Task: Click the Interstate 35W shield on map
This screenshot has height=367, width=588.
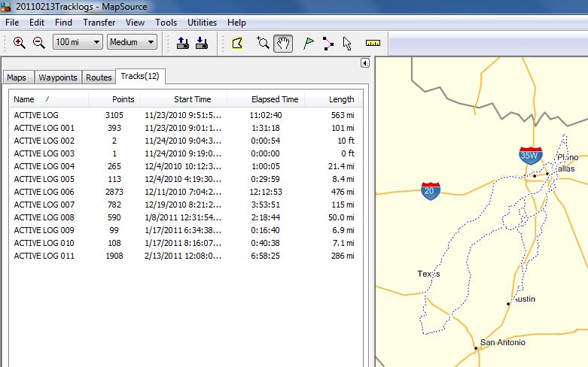Action: [530, 156]
